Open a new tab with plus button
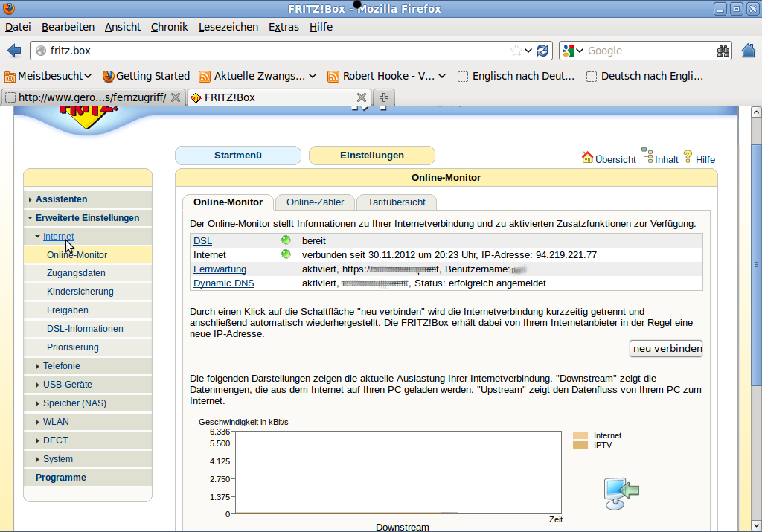The width and height of the screenshot is (762, 532). (x=384, y=97)
